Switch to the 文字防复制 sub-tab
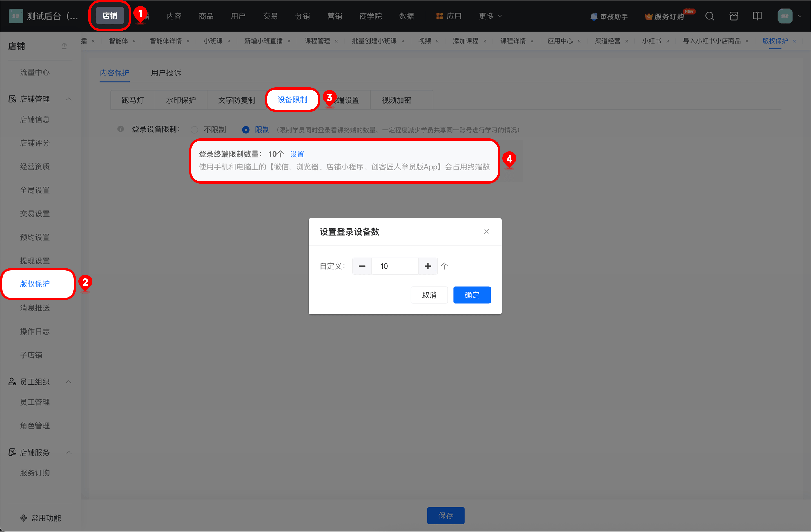Viewport: 811px width, 532px height. [x=237, y=100]
